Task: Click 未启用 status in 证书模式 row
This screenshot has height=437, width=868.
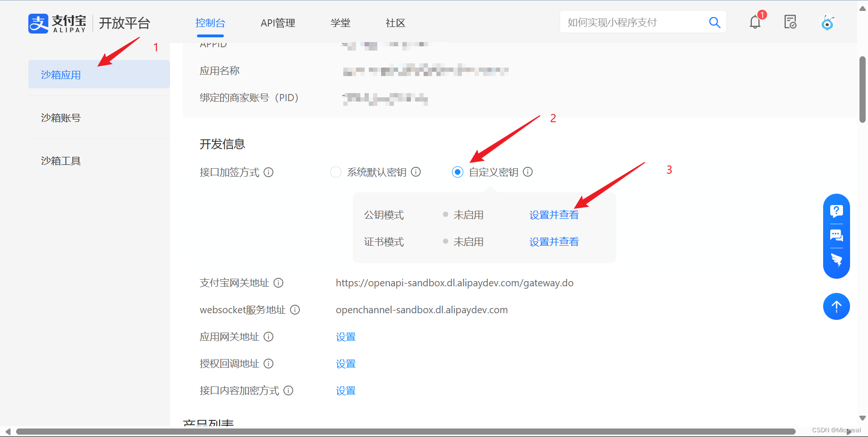Action: [468, 241]
